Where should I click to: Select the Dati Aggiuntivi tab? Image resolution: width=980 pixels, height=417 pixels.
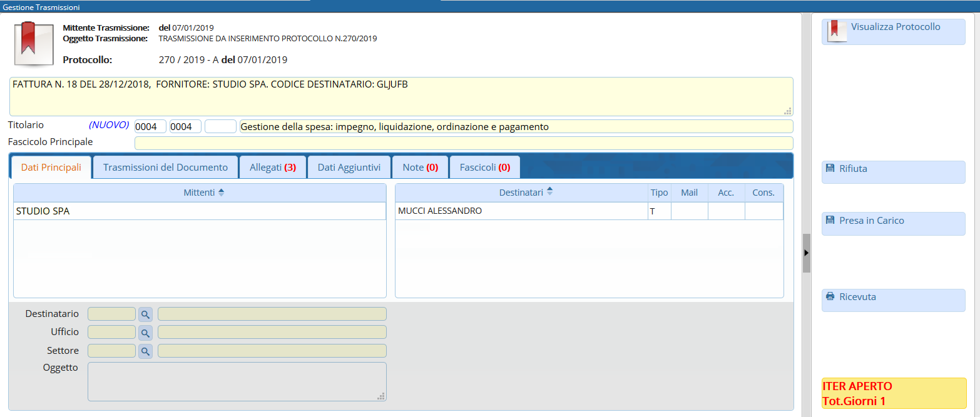point(349,168)
